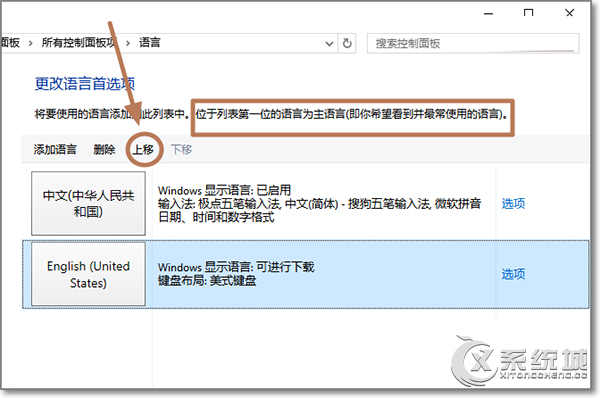Click the 更改语言首选项 heading
The height and width of the screenshot is (398, 600).
[x=85, y=84]
